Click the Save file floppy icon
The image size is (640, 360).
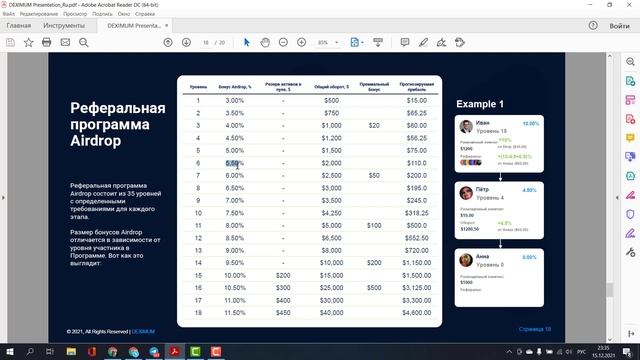point(10,42)
